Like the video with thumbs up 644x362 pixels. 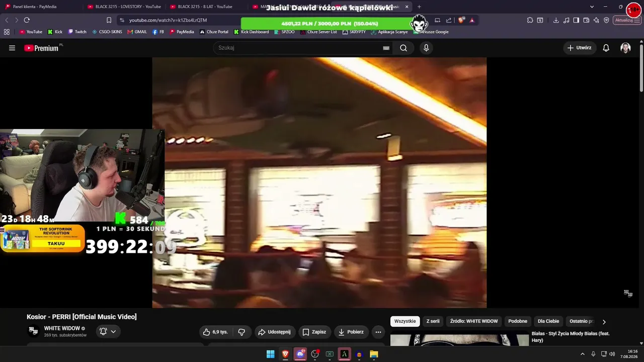[x=215, y=332]
